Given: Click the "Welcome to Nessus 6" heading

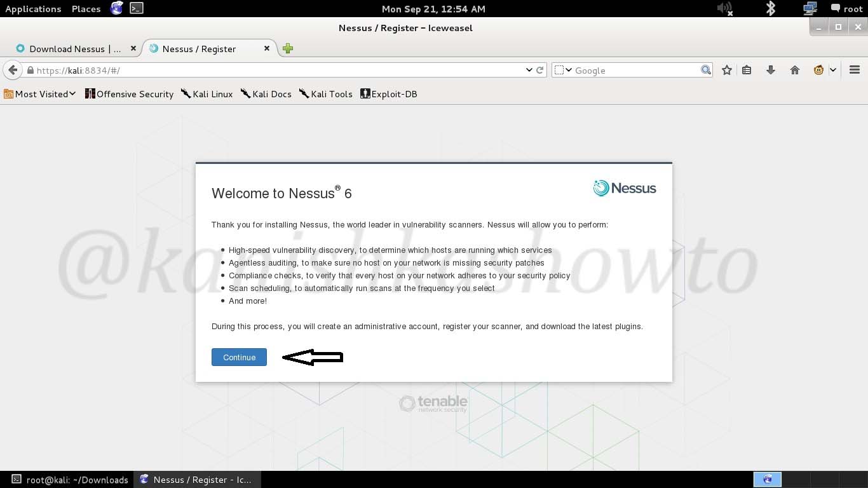Looking at the screenshot, I should point(281,193).
